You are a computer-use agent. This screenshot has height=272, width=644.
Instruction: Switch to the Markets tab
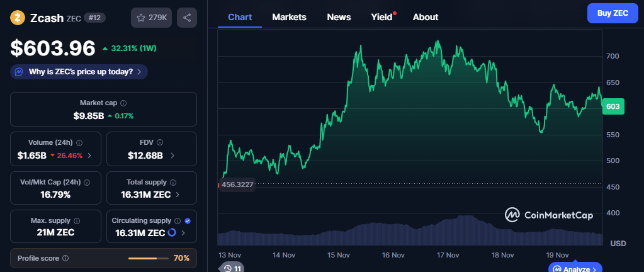289,17
